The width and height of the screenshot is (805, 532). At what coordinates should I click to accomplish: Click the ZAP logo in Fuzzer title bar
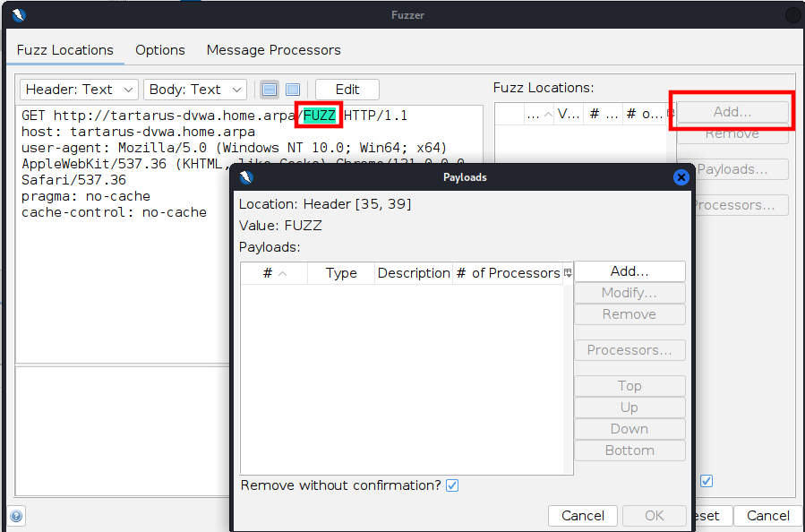point(19,14)
